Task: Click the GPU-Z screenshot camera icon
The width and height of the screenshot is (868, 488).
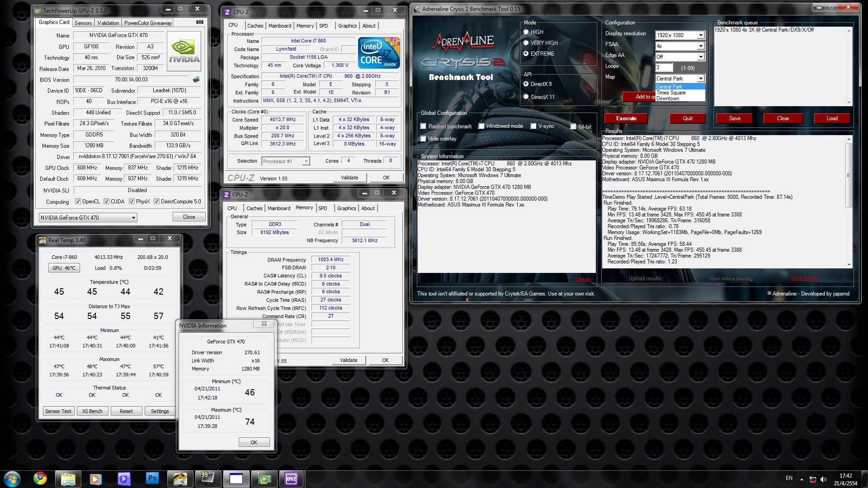Action: tap(199, 22)
